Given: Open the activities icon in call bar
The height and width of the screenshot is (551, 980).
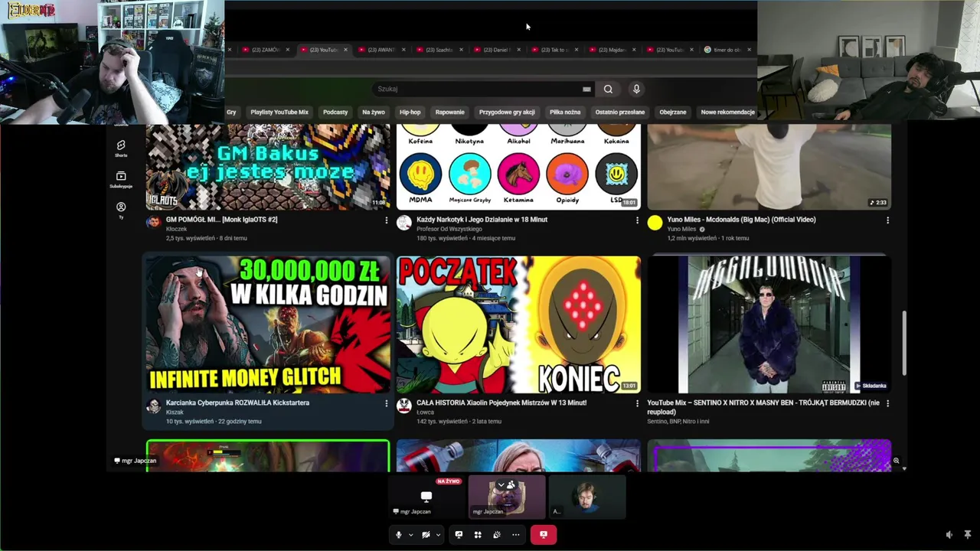Looking at the screenshot, I should coord(478,535).
